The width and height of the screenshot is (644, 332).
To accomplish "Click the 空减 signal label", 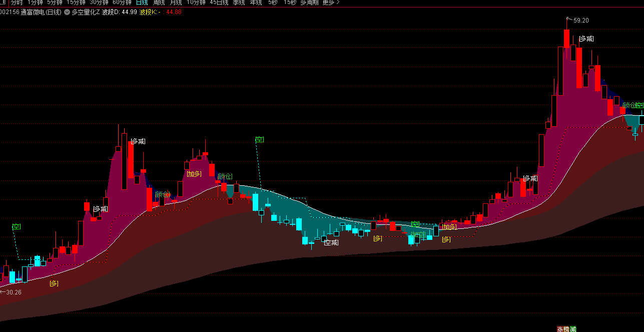I will click(x=331, y=243).
